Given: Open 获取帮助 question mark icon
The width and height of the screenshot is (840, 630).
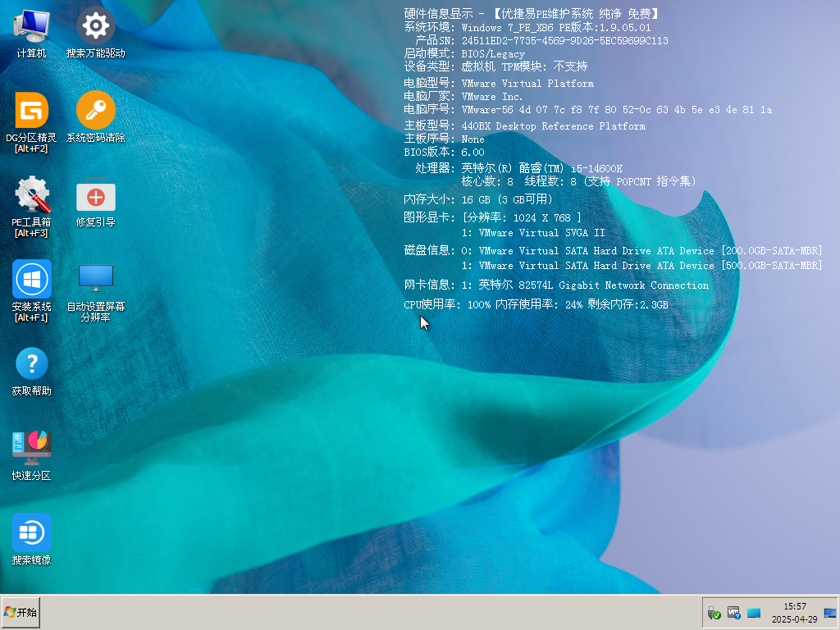Looking at the screenshot, I should click(x=31, y=365).
